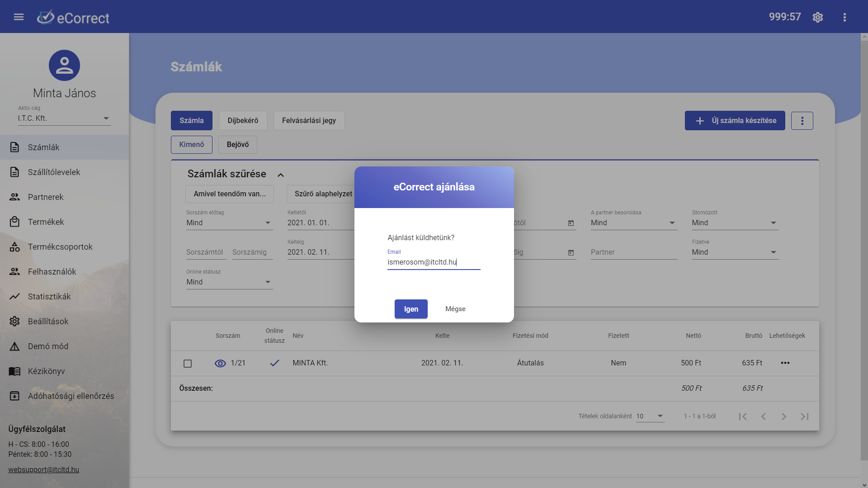
Task: Select the Kimenő invoices tab
Action: click(x=192, y=144)
